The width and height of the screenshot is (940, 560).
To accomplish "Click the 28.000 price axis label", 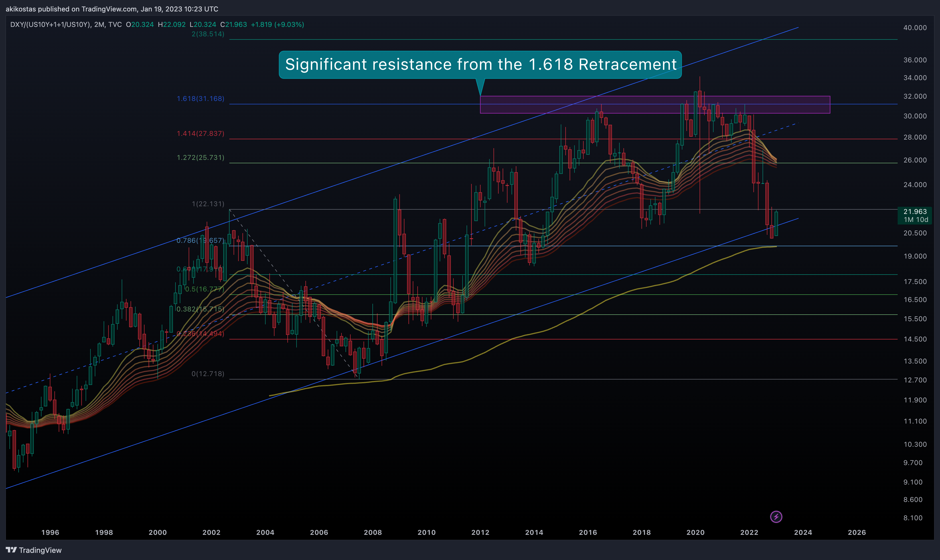I will click(915, 137).
